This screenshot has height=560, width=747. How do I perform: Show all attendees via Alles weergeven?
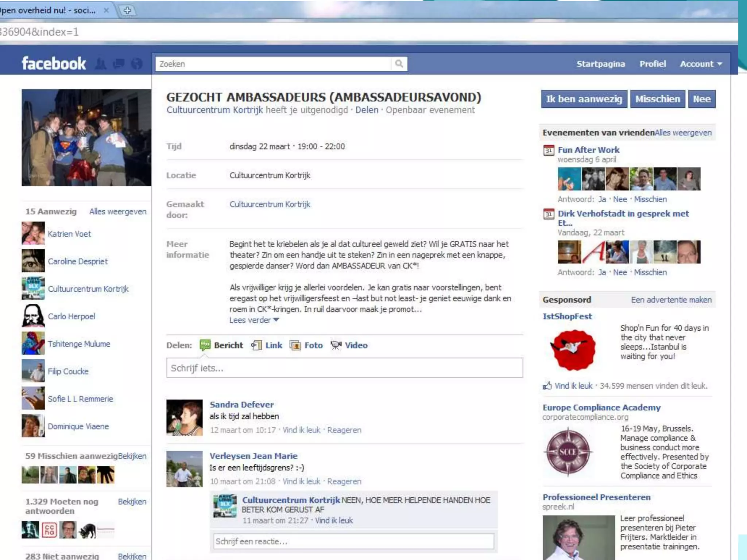[118, 211]
